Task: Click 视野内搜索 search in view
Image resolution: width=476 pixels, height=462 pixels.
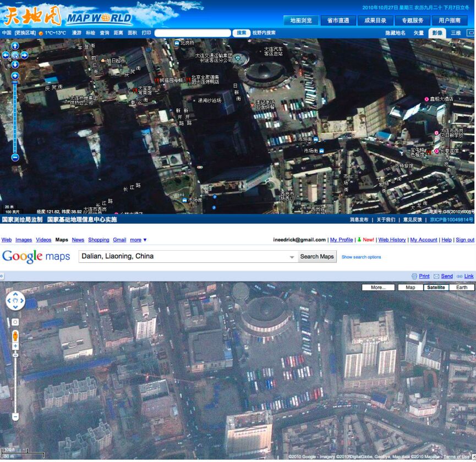Action: tap(264, 33)
